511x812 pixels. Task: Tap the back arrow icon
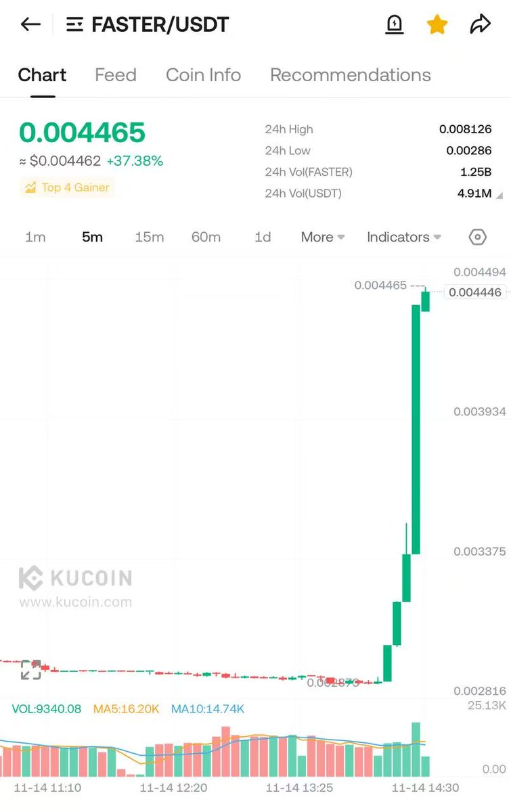pyautogui.click(x=30, y=25)
